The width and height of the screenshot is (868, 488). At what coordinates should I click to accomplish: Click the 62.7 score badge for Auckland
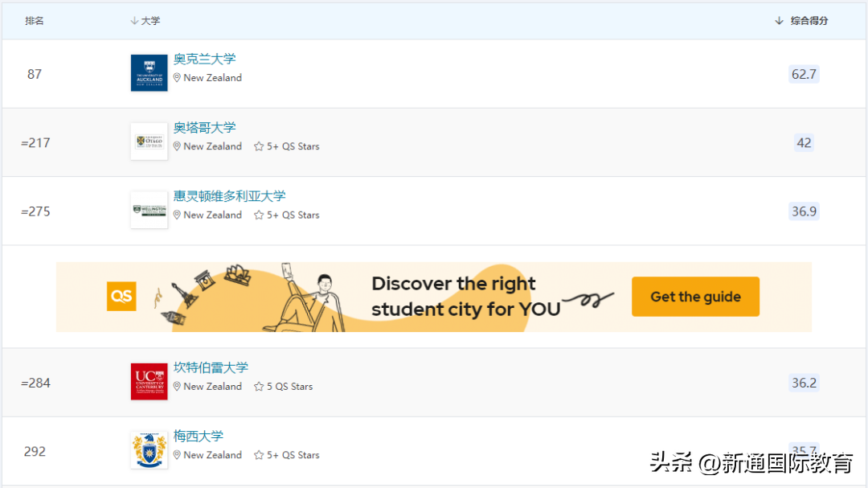click(x=804, y=74)
